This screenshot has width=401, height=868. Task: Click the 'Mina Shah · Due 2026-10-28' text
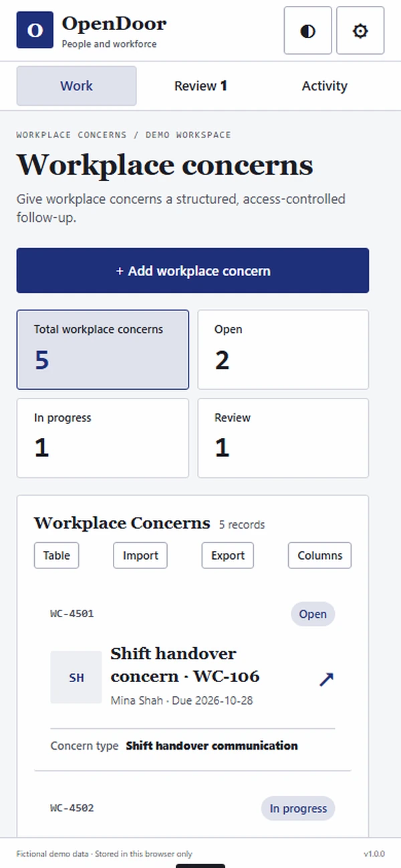(182, 701)
